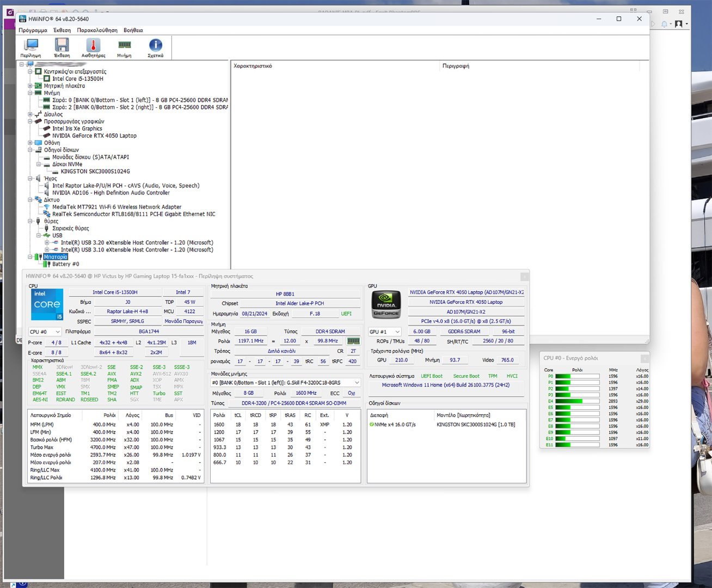Click the green check icon next to NVMe x4
This screenshot has width=712, height=588.
372,424
